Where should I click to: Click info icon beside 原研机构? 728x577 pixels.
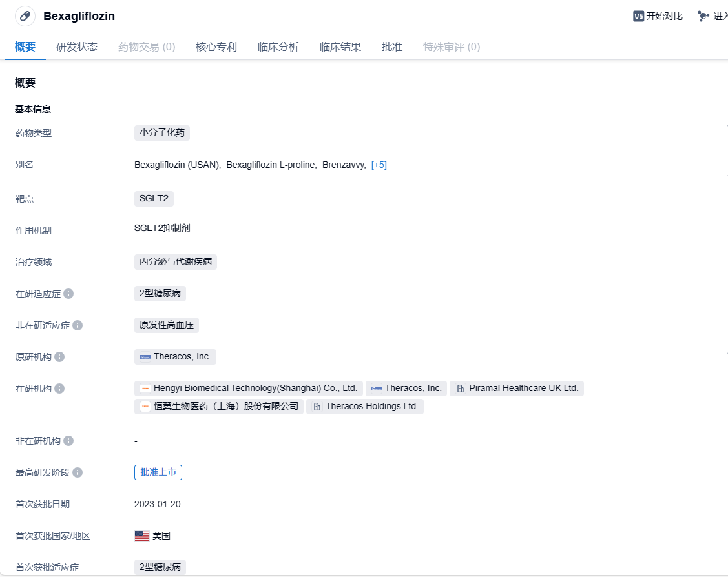(x=59, y=357)
